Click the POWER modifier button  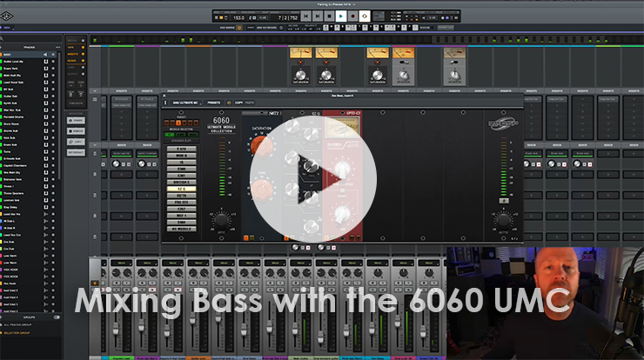(x=76, y=121)
